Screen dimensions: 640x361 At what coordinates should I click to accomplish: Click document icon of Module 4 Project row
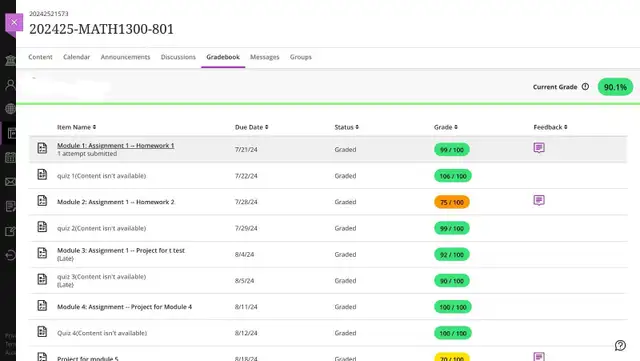[x=42, y=305]
